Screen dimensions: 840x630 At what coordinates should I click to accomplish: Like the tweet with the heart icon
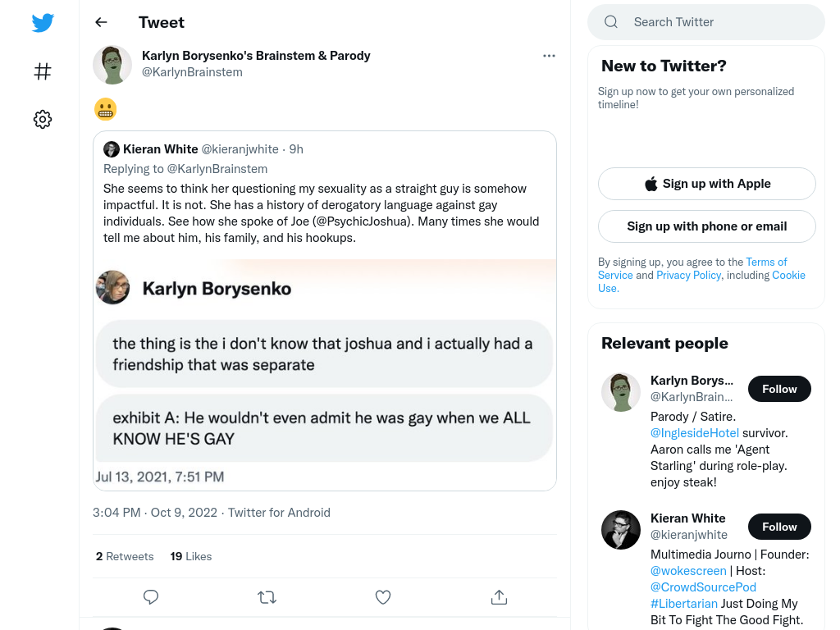[383, 597]
